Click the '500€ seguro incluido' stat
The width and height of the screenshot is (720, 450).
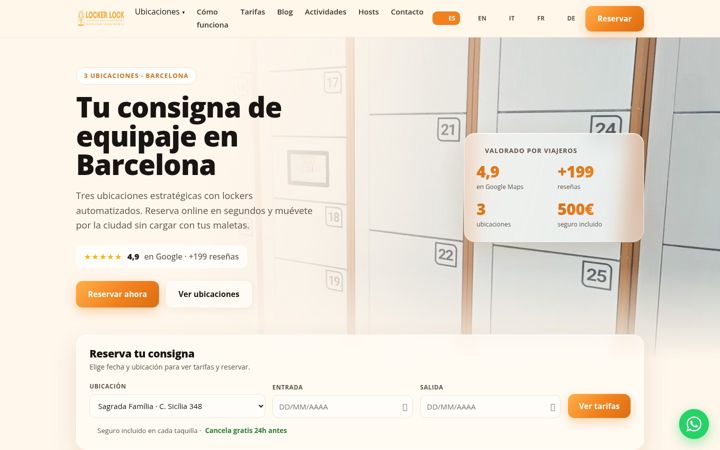click(579, 215)
